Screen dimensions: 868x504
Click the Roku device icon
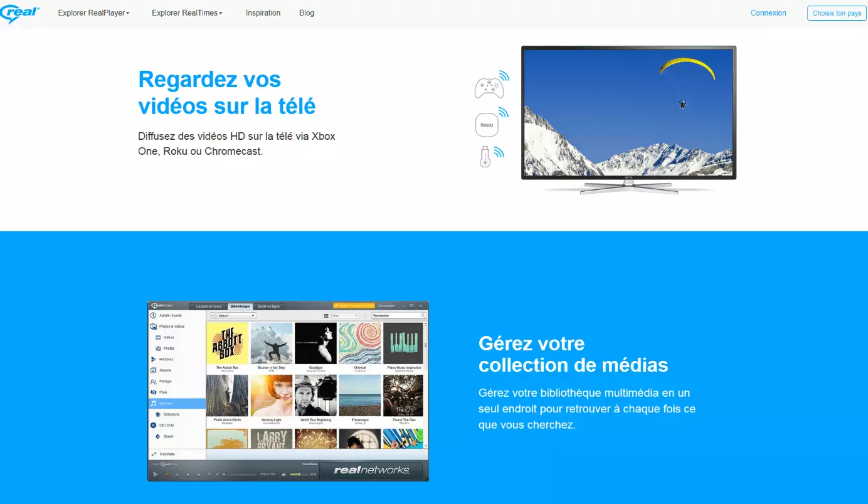coord(487,125)
